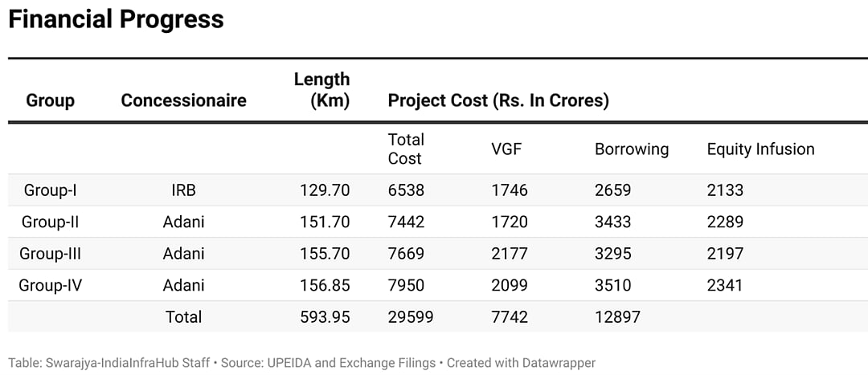The image size is (868, 375).
Task: Select the Borrowing subheader
Action: click(631, 149)
